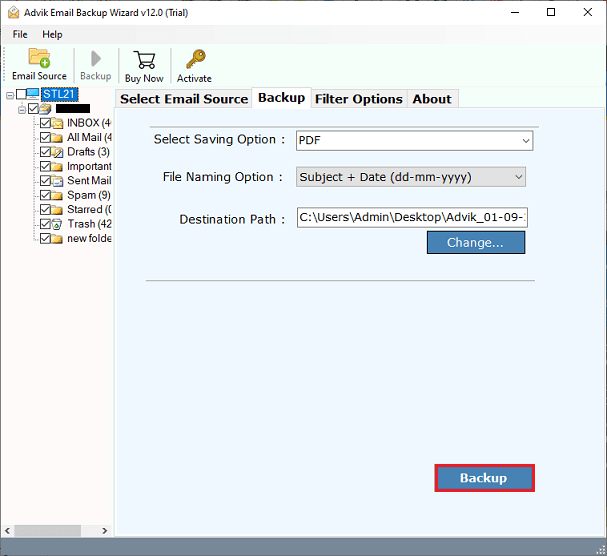Click the INBOX folder icon

point(57,123)
